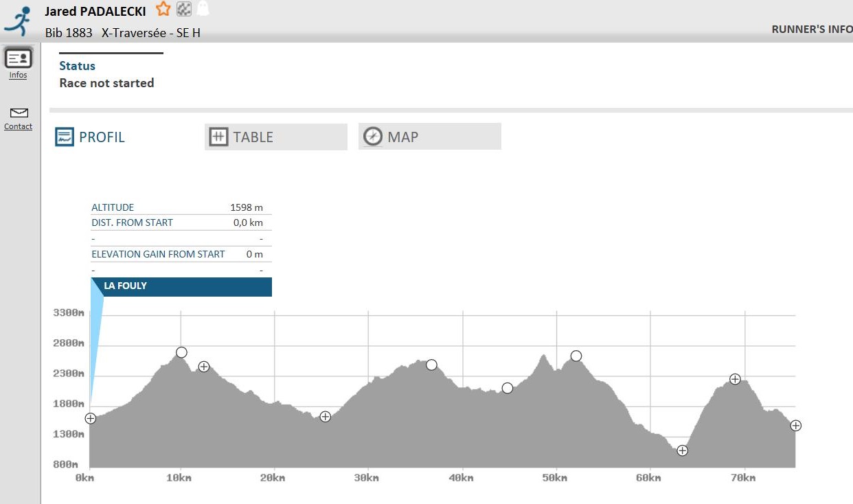Click RUNNER'S INFO header label

(x=812, y=30)
